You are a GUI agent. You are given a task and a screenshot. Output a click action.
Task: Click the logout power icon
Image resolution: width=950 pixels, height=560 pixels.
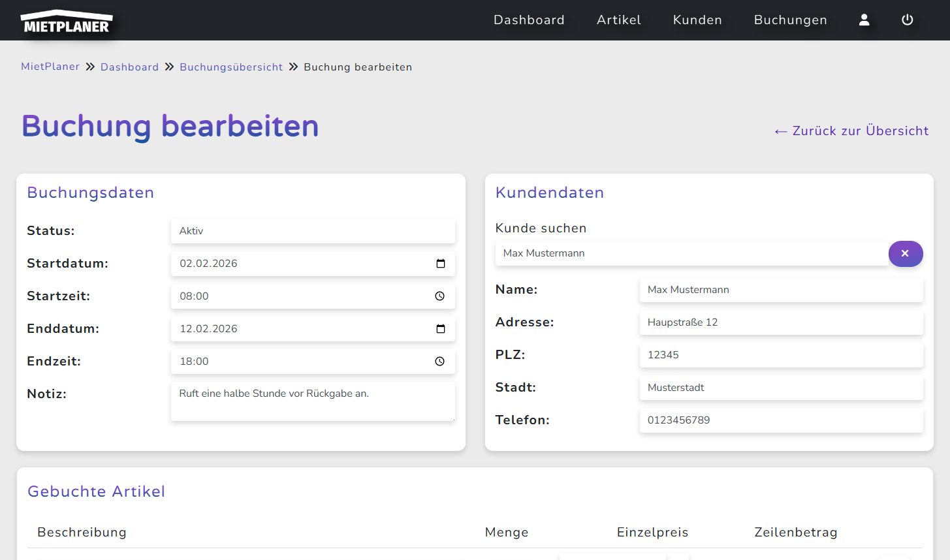coord(908,20)
